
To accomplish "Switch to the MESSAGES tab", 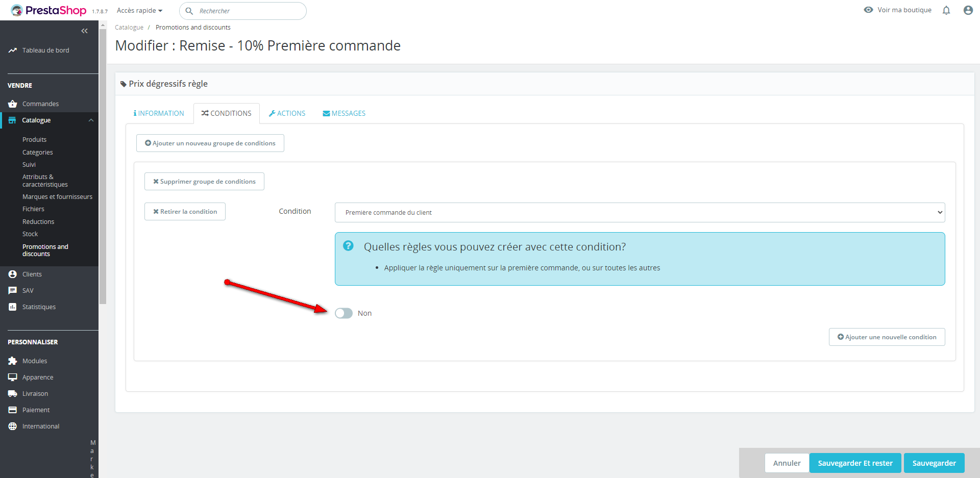I will (x=344, y=113).
